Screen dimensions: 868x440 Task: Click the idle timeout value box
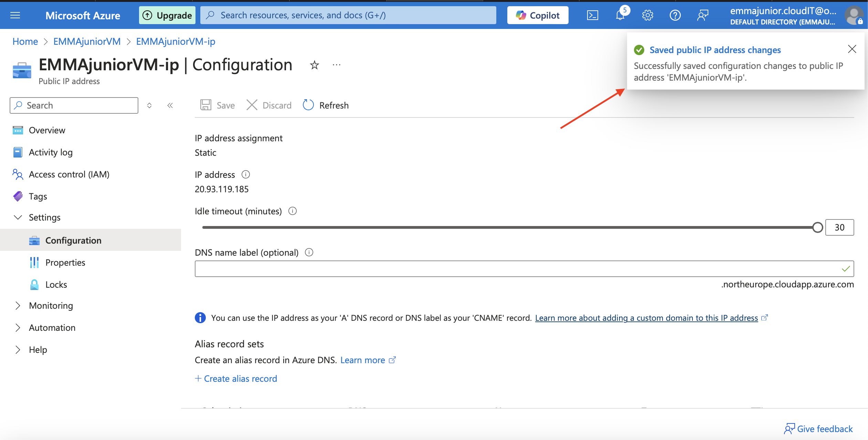click(839, 227)
